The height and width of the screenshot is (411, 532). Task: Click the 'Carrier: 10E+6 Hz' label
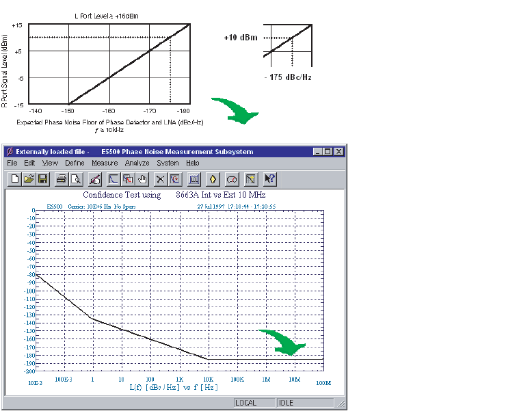pos(89,207)
